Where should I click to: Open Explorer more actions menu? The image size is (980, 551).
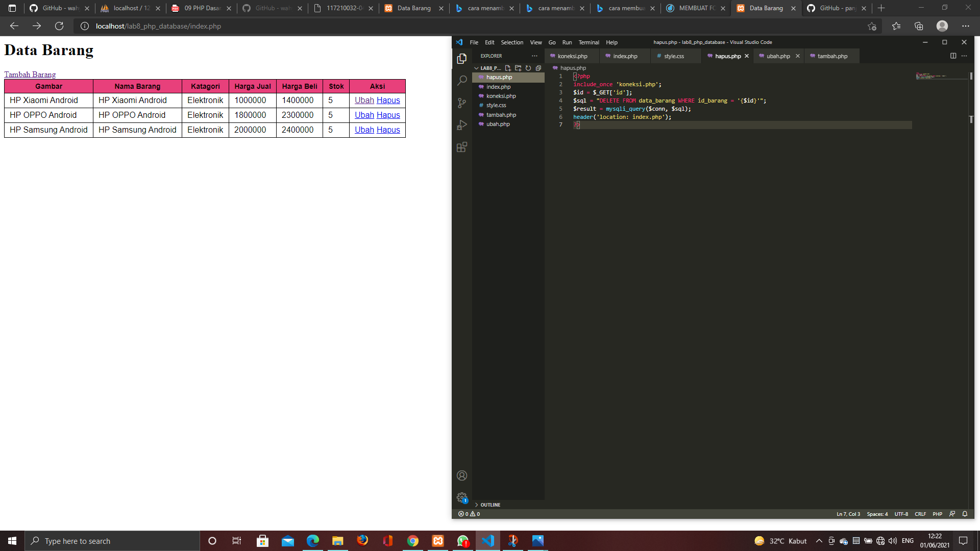(x=534, y=56)
